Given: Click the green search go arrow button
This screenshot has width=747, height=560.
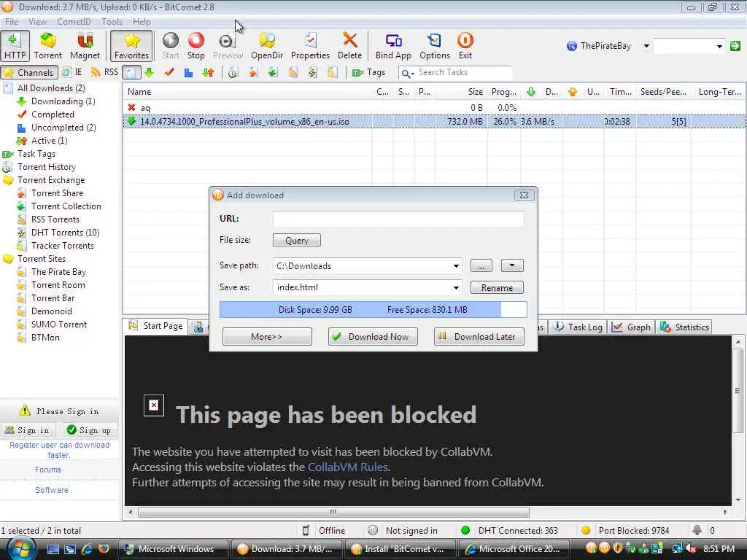Looking at the screenshot, I should click(x=735, y=46).
